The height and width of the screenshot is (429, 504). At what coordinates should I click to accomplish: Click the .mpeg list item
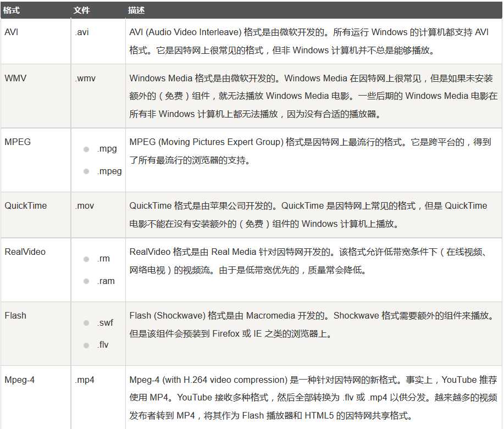(x=109, y=171)
